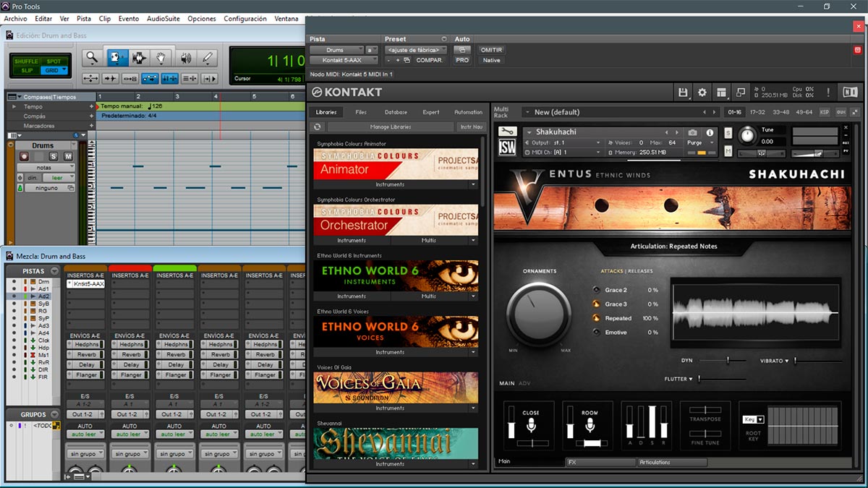Image resolution: width=868 pixels, height=488 pixels.
Task: Click the COMPAR. button
Action: pyautogui.click(x=430, y=60)
